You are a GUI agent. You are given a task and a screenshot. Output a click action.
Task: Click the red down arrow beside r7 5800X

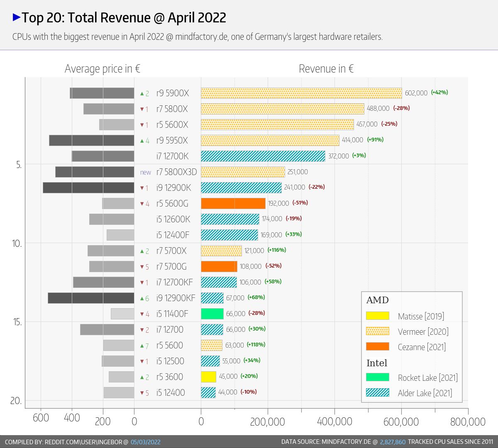coord(142,110)
